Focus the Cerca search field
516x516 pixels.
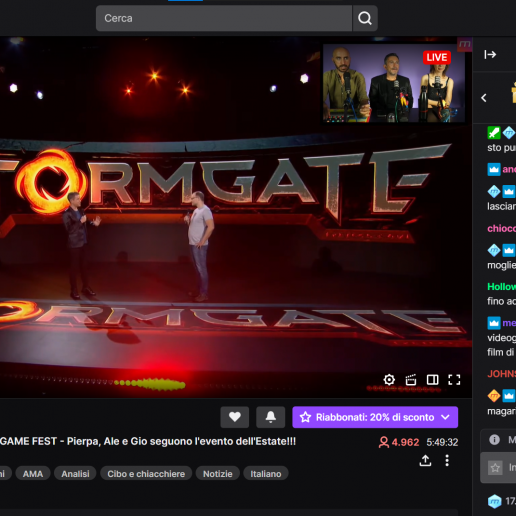tap(224, 18)
